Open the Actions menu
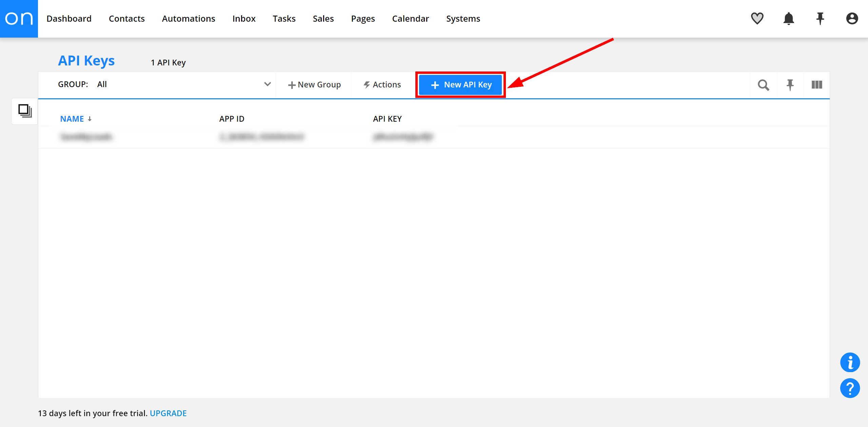 click(x=382, y=85)
